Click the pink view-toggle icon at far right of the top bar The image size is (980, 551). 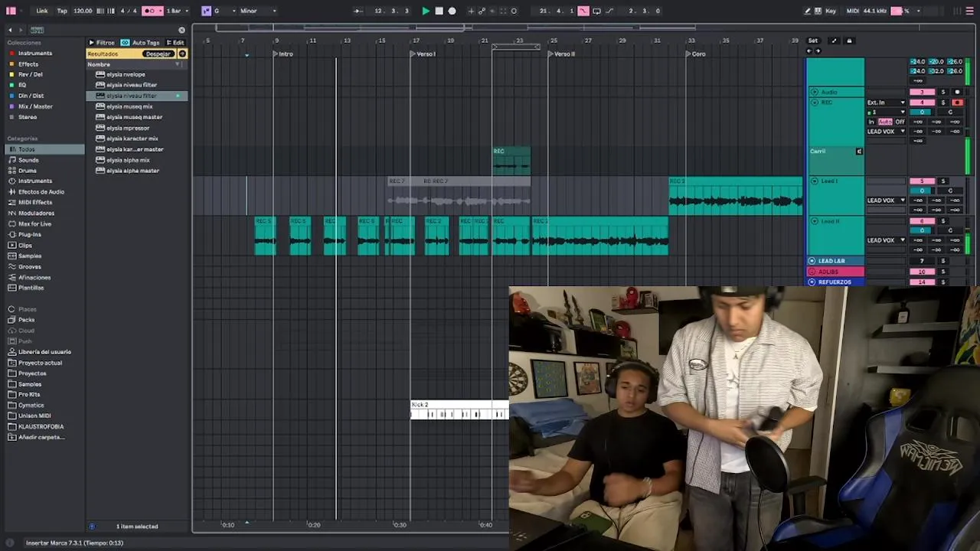click(970, 11)
